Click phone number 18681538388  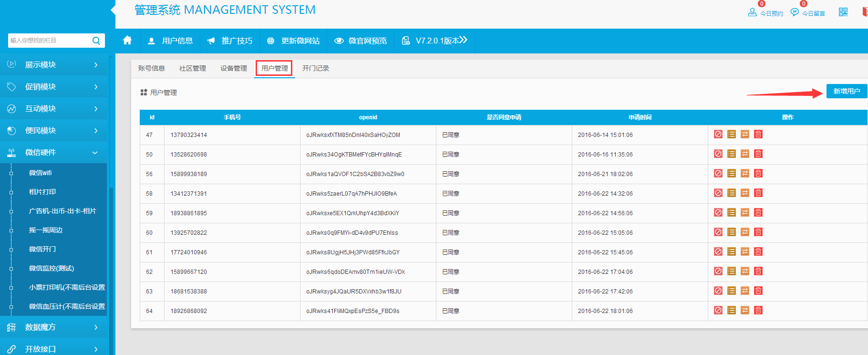click(189, 292)
